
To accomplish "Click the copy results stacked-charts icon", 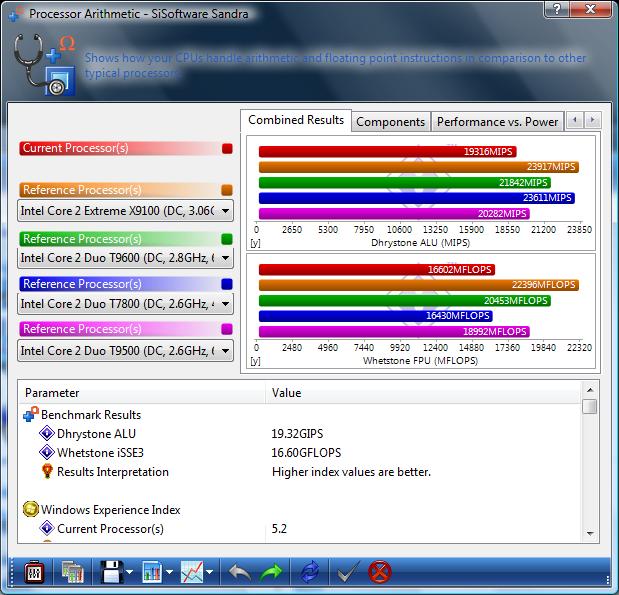I will click(x=73, y=572).
